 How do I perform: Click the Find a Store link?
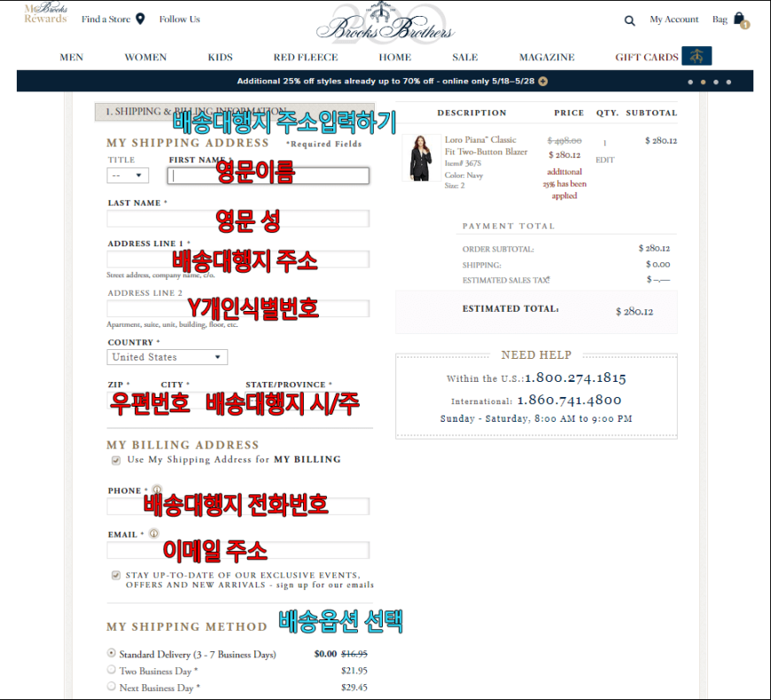pos(105,19)
